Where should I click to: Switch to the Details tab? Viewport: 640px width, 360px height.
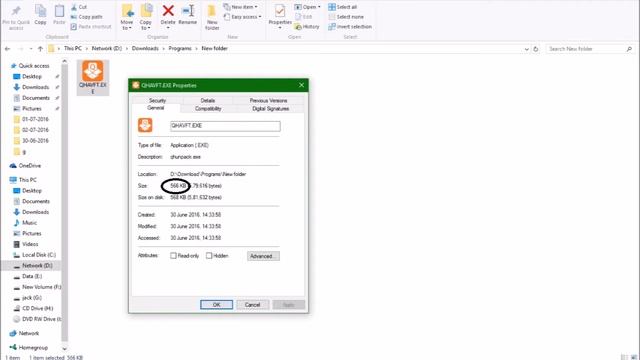click(x=208, y=100)
